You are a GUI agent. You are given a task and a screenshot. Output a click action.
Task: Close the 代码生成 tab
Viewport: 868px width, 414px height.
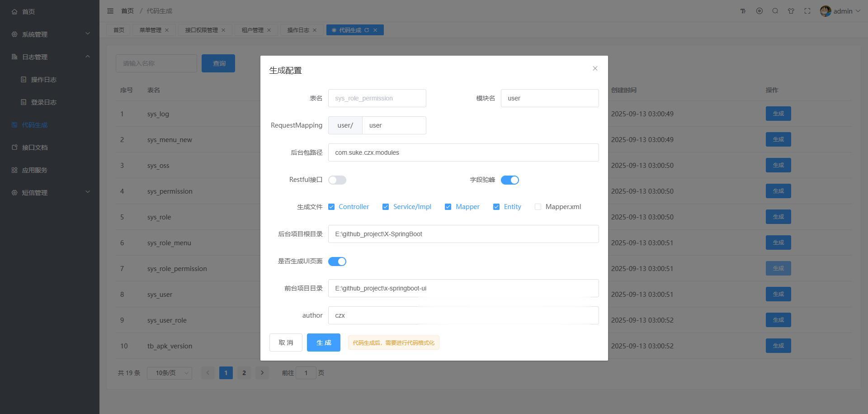[x=375, y=30]
